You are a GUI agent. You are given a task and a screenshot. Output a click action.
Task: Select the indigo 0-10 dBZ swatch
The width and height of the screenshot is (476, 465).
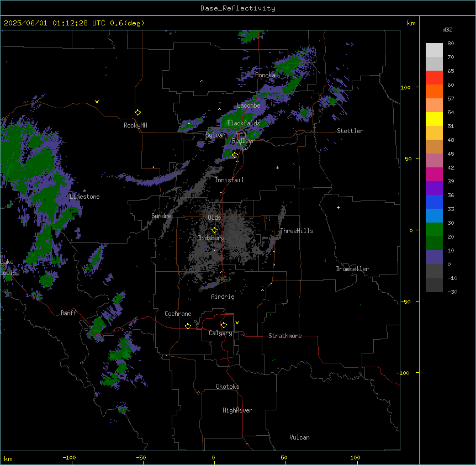pyautogui.click(x=434, y=257)
